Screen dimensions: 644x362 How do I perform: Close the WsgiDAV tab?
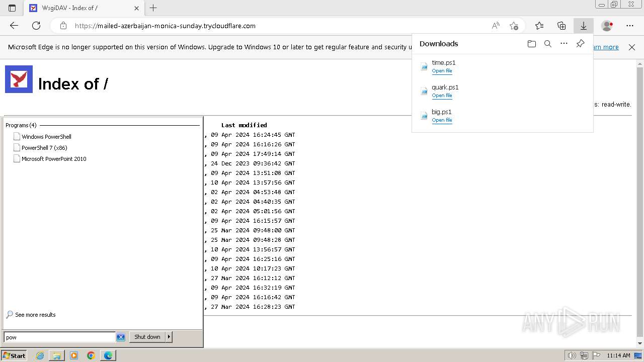click(x=137, y=8)
